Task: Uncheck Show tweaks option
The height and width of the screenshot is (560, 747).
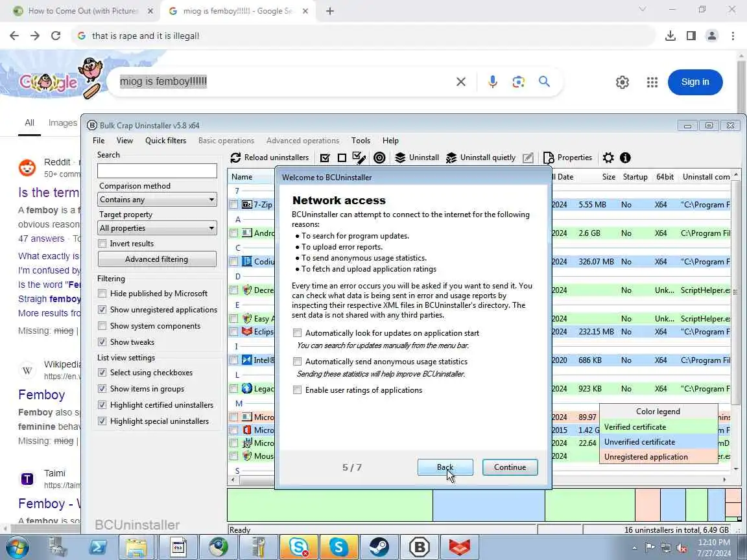Action: 102,342
